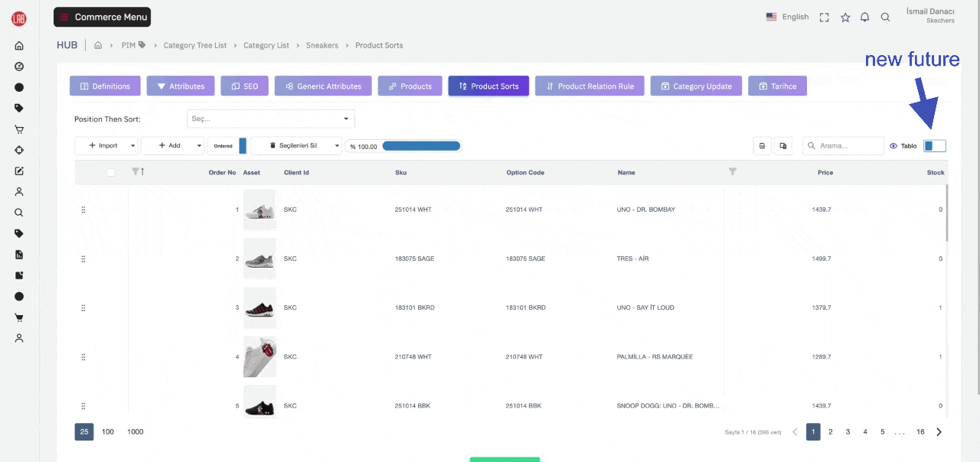Click the US flag language icon

pyautogui.click(x=772, y=17)
